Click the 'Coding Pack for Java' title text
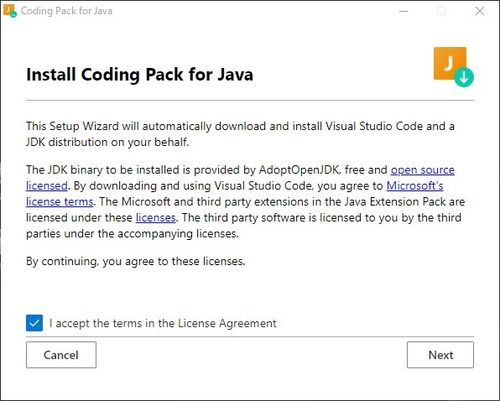This screenshot has width=500, height=401. 67,11
